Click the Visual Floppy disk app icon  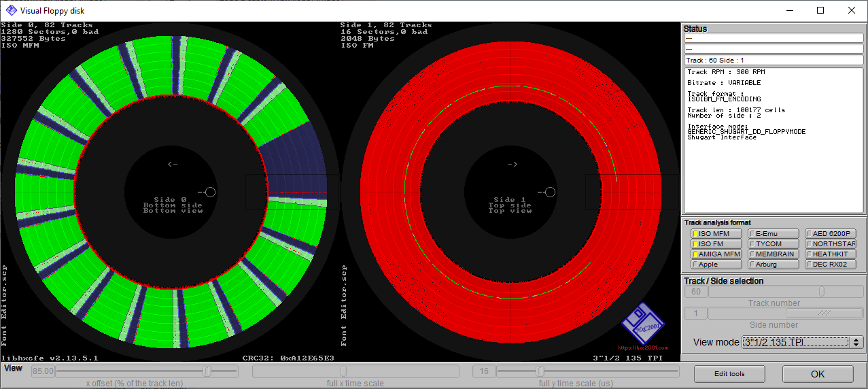[x=12, y=10]
